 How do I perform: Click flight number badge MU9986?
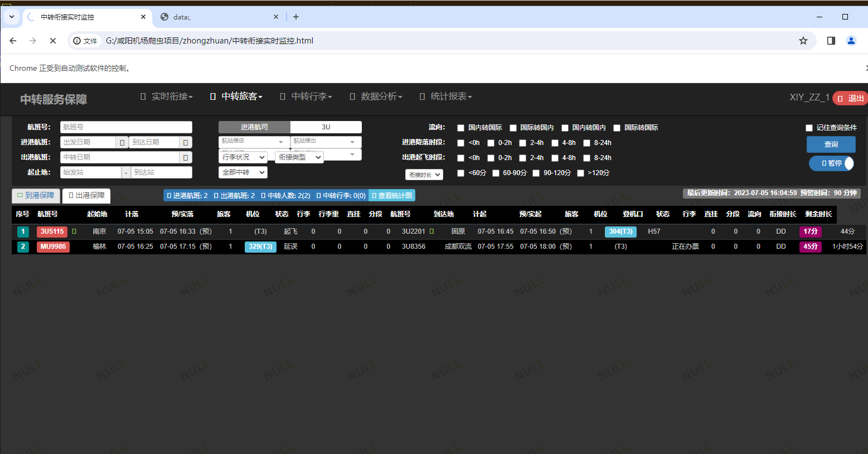click(54, 247)
